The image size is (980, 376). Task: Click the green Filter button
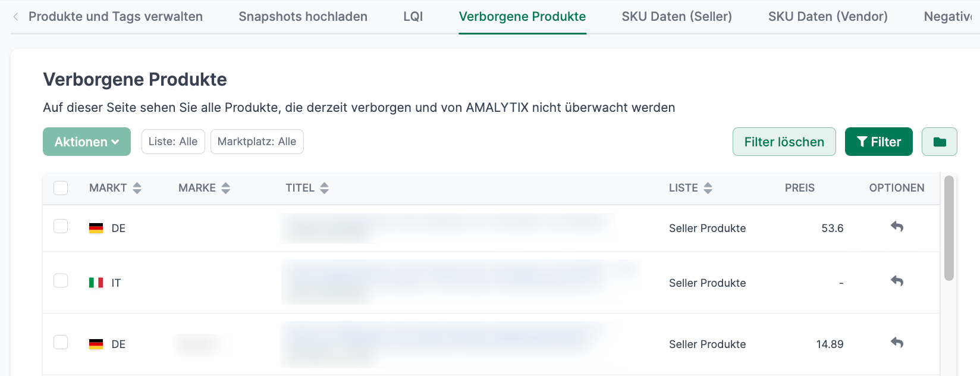(x=878, y=142)
